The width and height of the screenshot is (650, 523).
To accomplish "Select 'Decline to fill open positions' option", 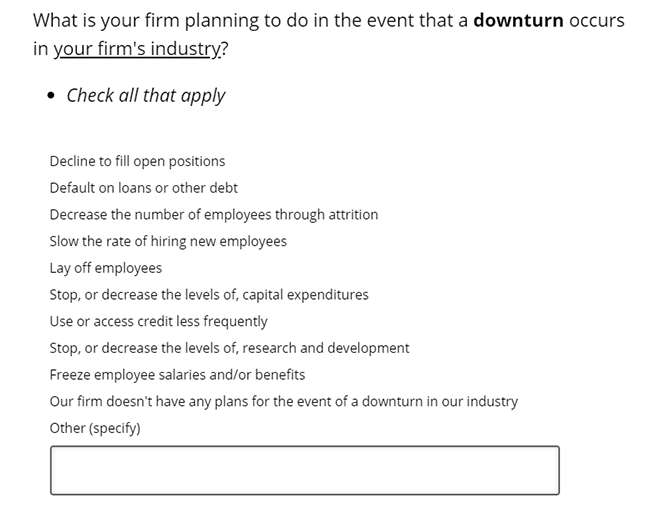I will coord(137,161).
